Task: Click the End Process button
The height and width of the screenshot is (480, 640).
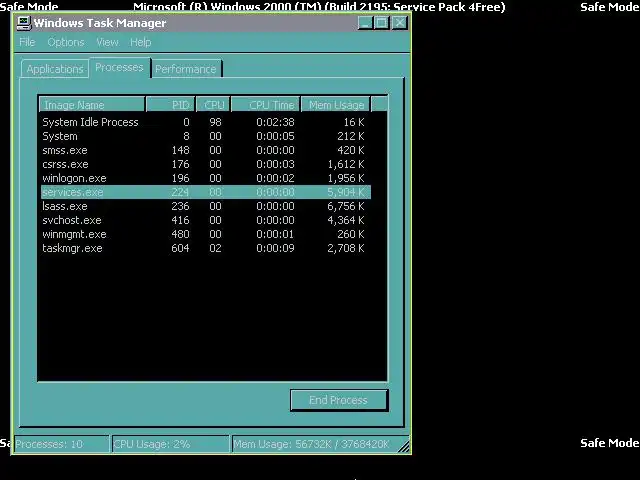Action: (339, 400)
